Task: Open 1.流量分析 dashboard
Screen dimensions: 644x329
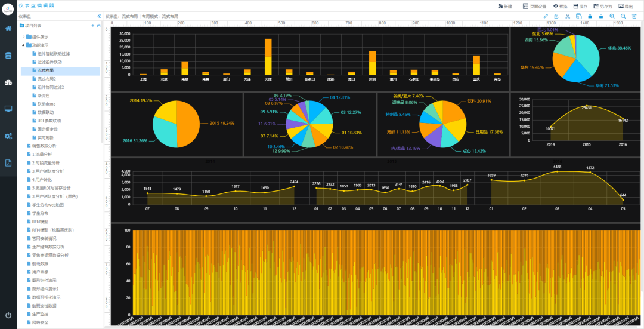Action: click(42, 154)
